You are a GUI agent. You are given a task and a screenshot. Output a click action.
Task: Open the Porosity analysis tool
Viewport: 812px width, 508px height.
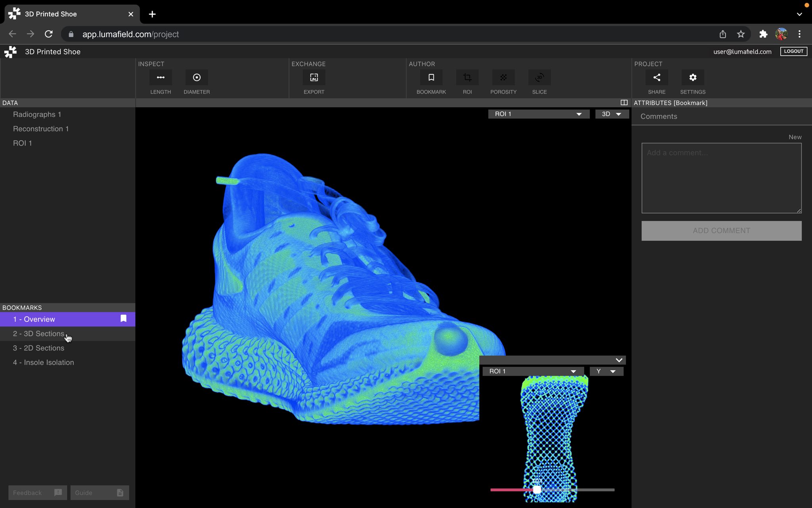pyautogui.click(x=503, y=78)
